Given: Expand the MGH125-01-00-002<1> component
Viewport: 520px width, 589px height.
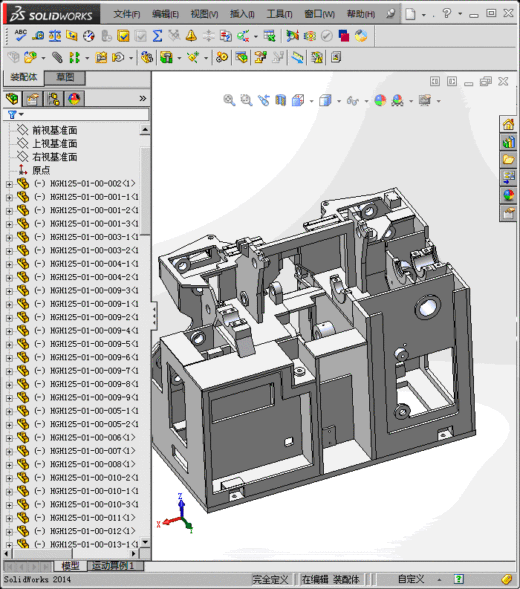Looking at the screenshot, I should click(x=9, y=184).
